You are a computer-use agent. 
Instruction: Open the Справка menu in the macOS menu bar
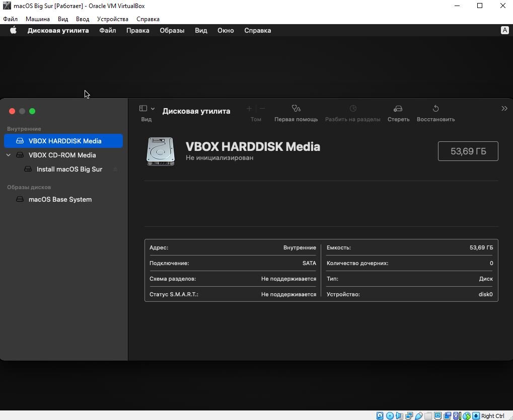[257, 30]
